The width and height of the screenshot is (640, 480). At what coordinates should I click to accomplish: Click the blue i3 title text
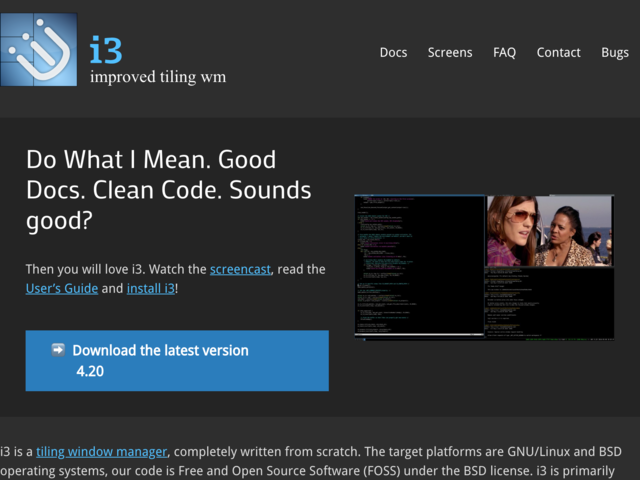click(106, 50)
